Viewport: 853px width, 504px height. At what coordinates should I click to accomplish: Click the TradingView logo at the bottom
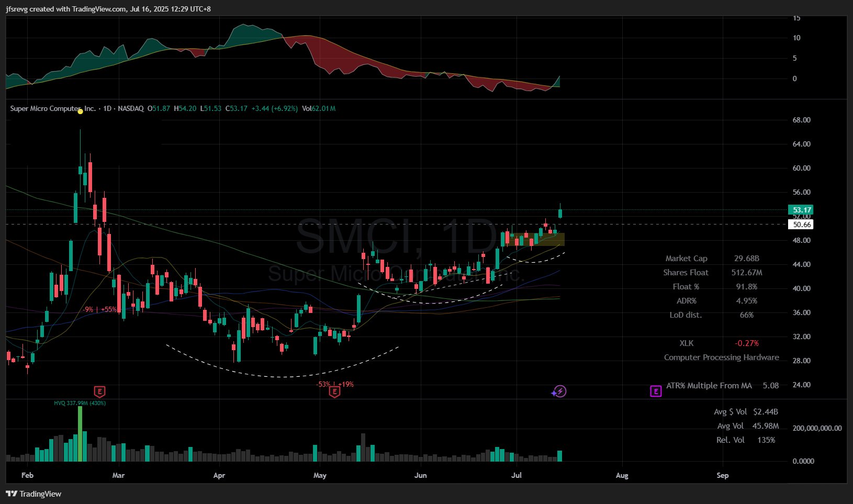34,494
